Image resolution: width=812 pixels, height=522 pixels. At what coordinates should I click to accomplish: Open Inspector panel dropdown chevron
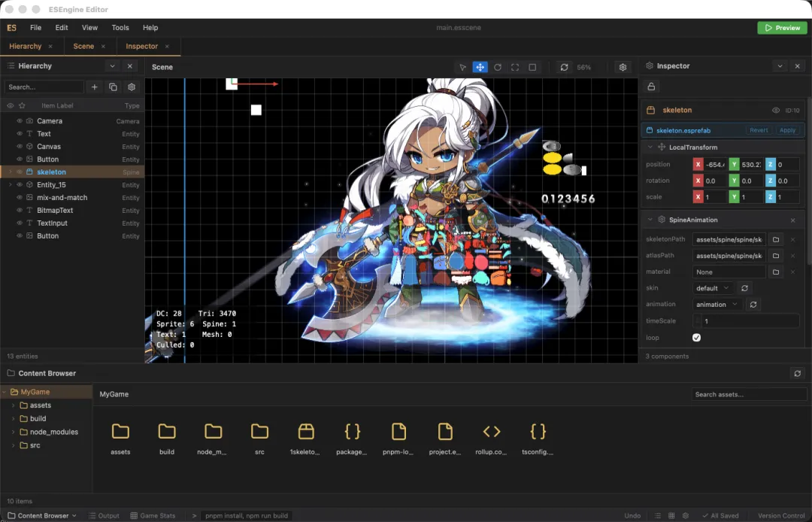click(780, 66)
